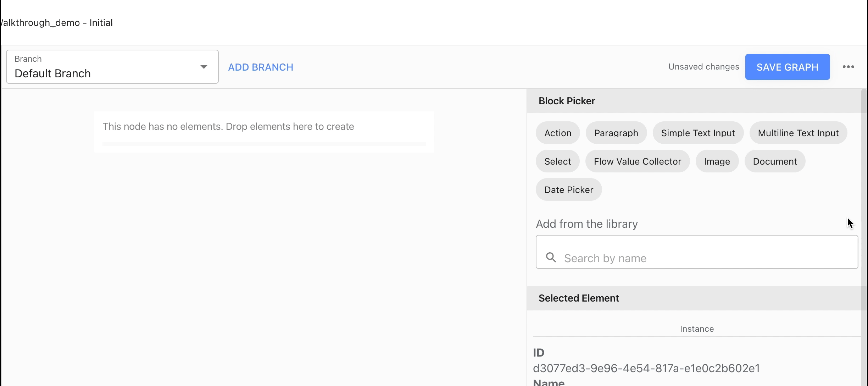Expand the Branch dropdown arrow
Image resolution: width=868 pixels, height=386 pixels.
(x=204, y=67)
